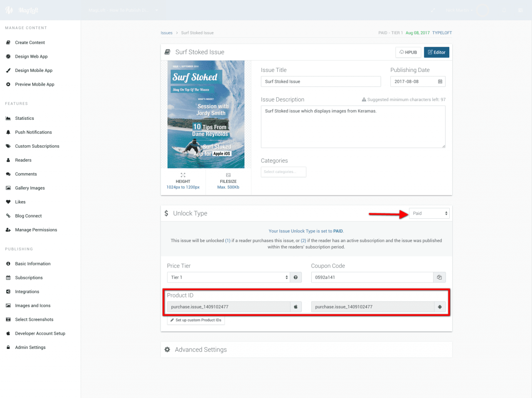The height and width of the screenshot is (398, 532).
Task: Click the copy icon beside Coupon Code
Action: tap(439, 277)
